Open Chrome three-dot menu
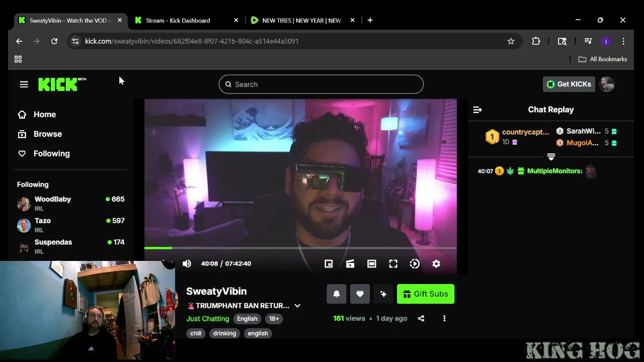Image resolution: width=644 pixels, height=362 pixels. click(x=623, y=41)
